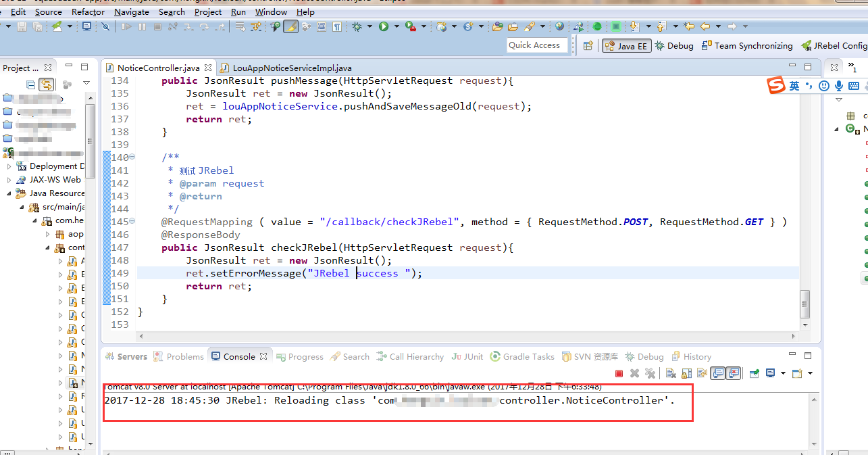Open the Edit menu
Screen dimensions: 868x455
(x=18, y=11)
